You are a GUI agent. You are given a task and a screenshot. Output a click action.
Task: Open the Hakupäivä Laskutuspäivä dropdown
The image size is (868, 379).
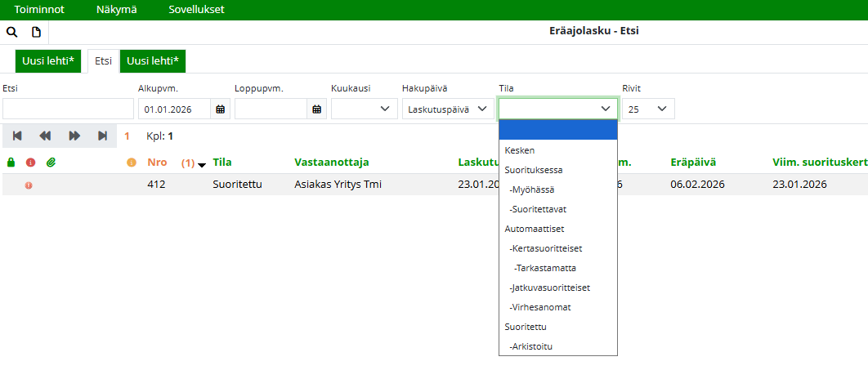click(447, 109)
